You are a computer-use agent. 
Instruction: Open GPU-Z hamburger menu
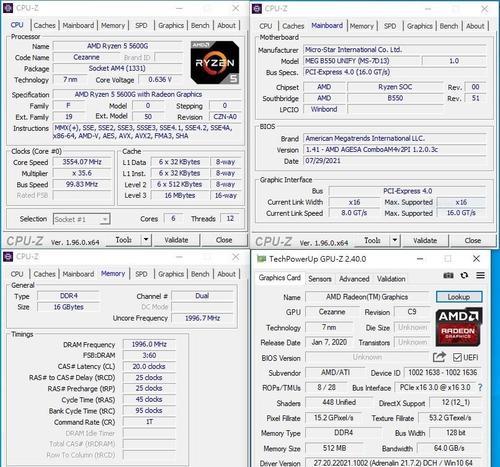click(x=480, y=275)
